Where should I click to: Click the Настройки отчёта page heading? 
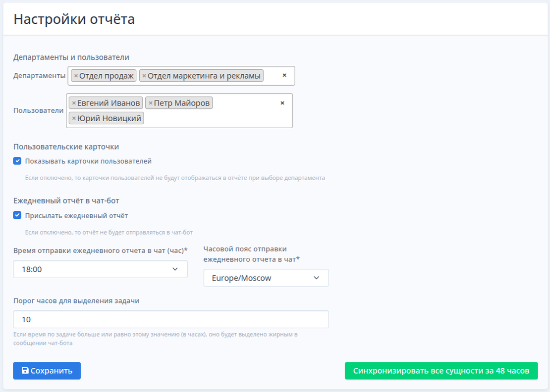[x=74, y=19]
